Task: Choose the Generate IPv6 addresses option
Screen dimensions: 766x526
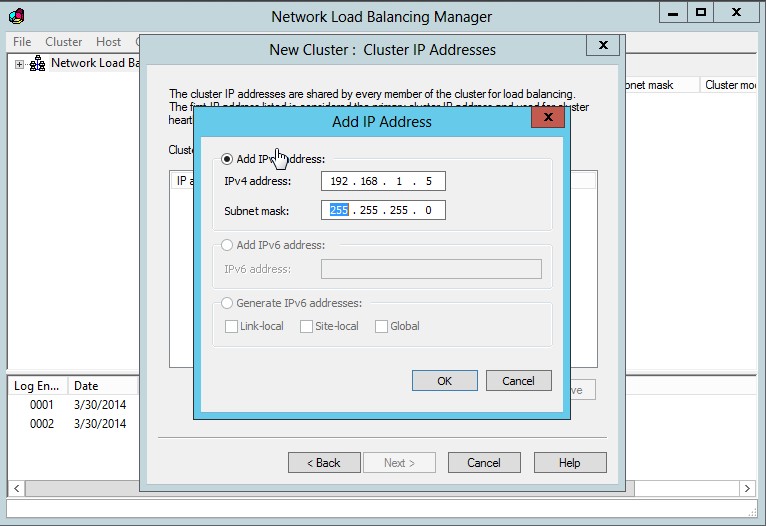Action: tap(227, 303)
